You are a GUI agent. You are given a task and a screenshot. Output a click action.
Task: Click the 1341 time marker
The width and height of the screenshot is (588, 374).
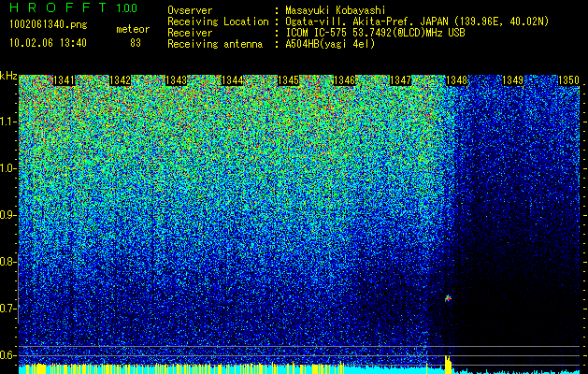point(65,80)
